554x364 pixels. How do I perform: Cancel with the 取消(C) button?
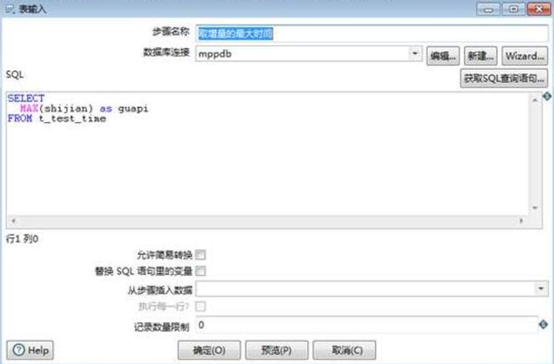point(344,350)
